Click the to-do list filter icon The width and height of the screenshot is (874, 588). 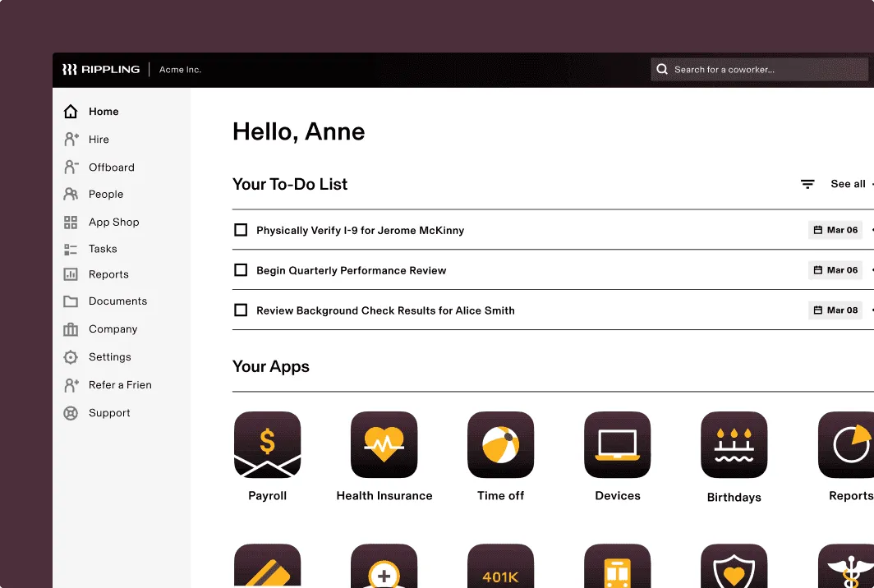(807, 184)
